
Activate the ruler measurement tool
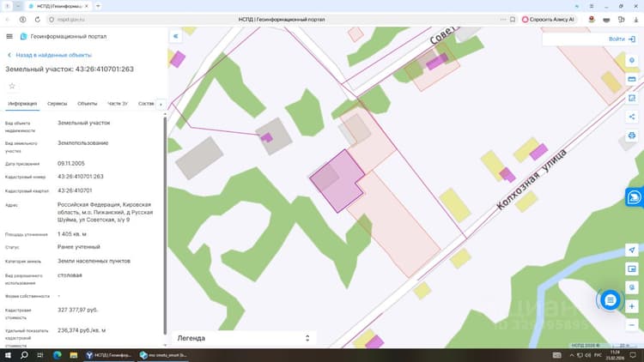pyautogui.click(x=632, y=79)
